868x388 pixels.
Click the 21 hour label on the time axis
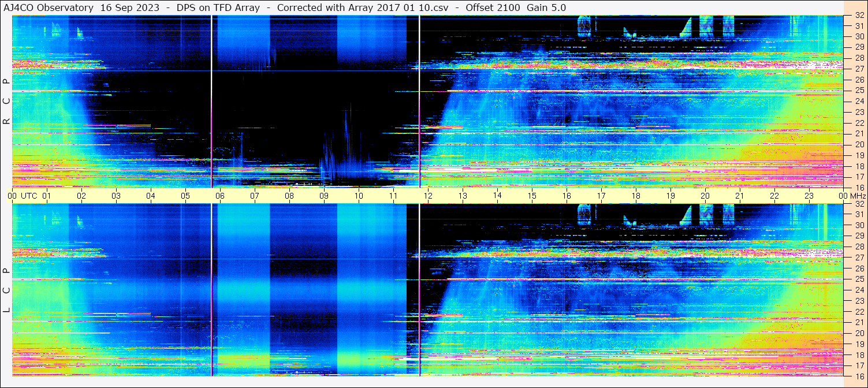tap(739, 196)
